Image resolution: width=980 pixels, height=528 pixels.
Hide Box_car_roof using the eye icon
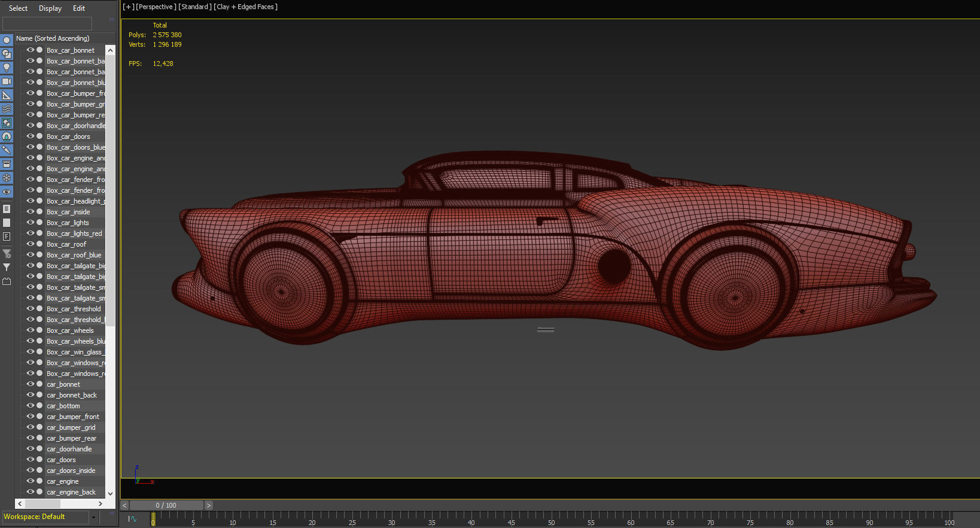[x=30, y=244]
